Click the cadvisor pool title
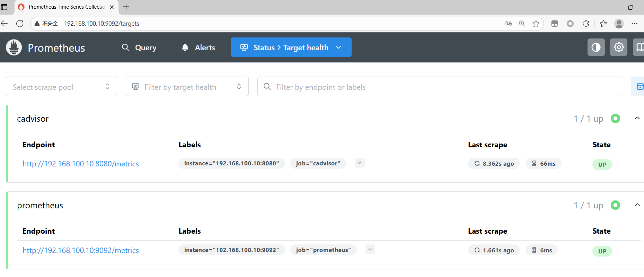 pos(33,119)
